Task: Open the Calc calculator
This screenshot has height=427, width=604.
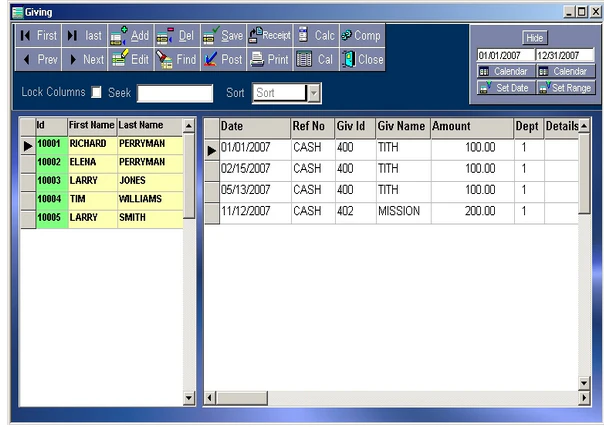Action: (316, 36)
